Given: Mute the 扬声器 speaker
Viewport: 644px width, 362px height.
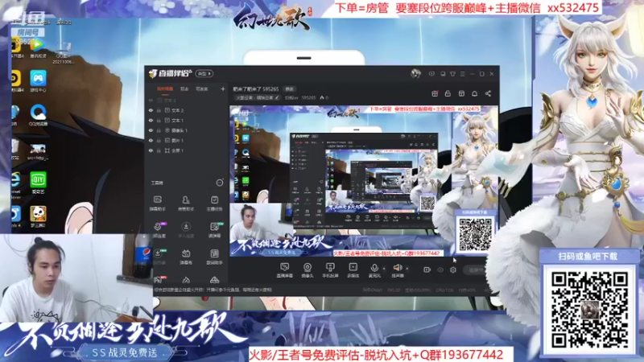Looking at the screenshot, I should pyautogui.click(x=397, y=270).
